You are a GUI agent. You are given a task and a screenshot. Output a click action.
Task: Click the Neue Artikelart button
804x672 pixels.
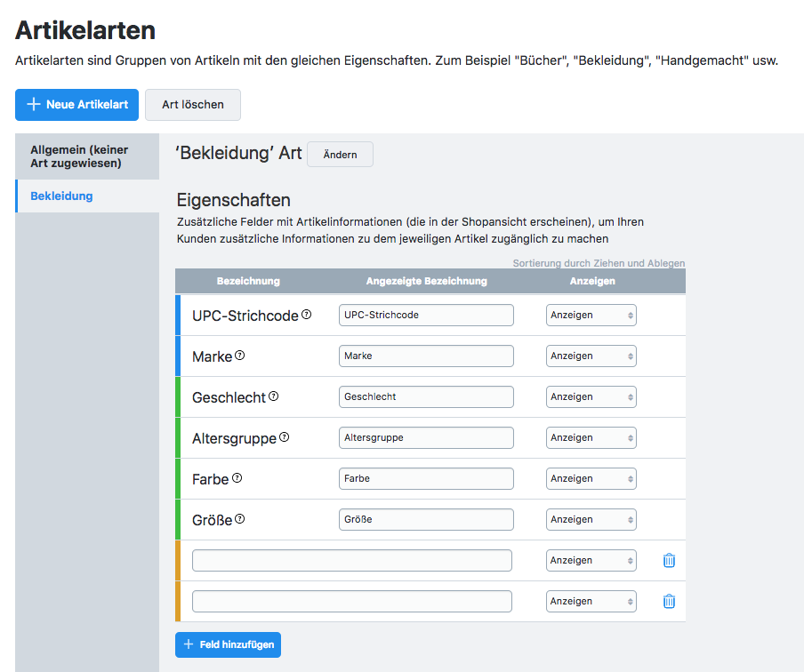point(76,104)
